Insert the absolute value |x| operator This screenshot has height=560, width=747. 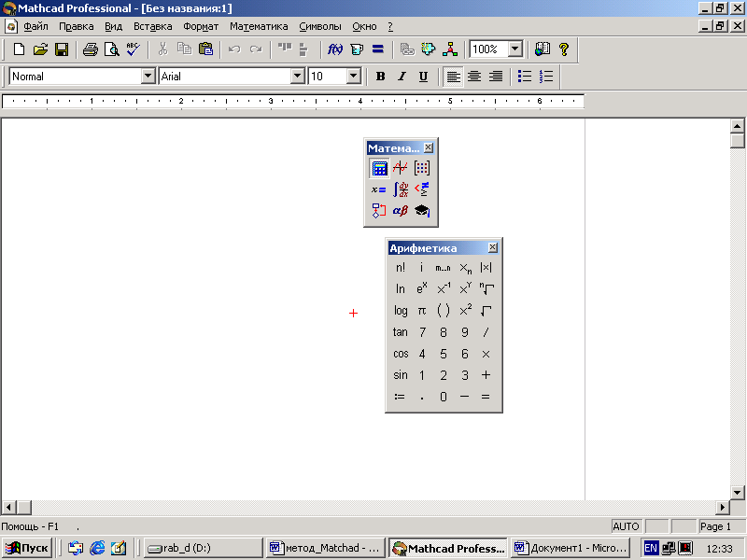[486, 268]
